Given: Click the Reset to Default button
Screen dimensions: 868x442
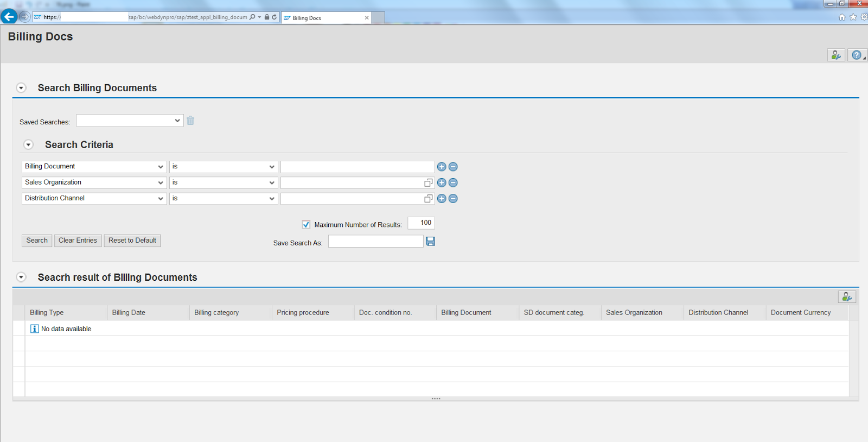Looking at the screenshot, I should point(132,241).
